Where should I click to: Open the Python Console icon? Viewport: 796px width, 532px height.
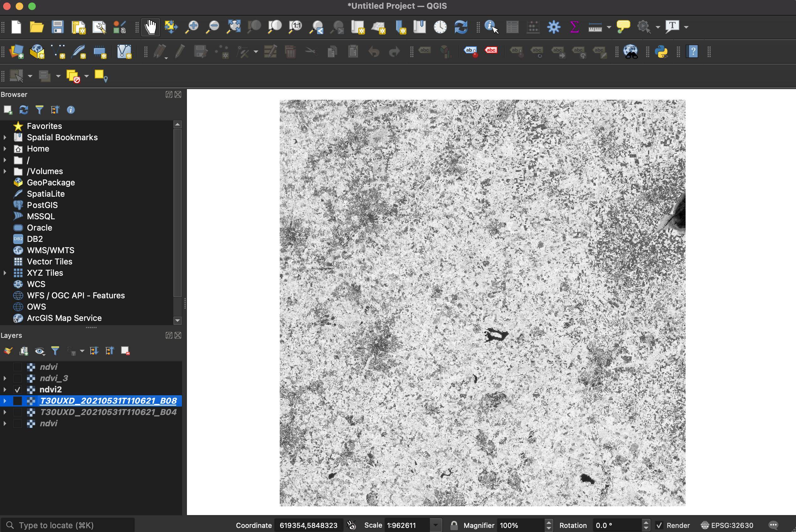[x=661, y=52]
